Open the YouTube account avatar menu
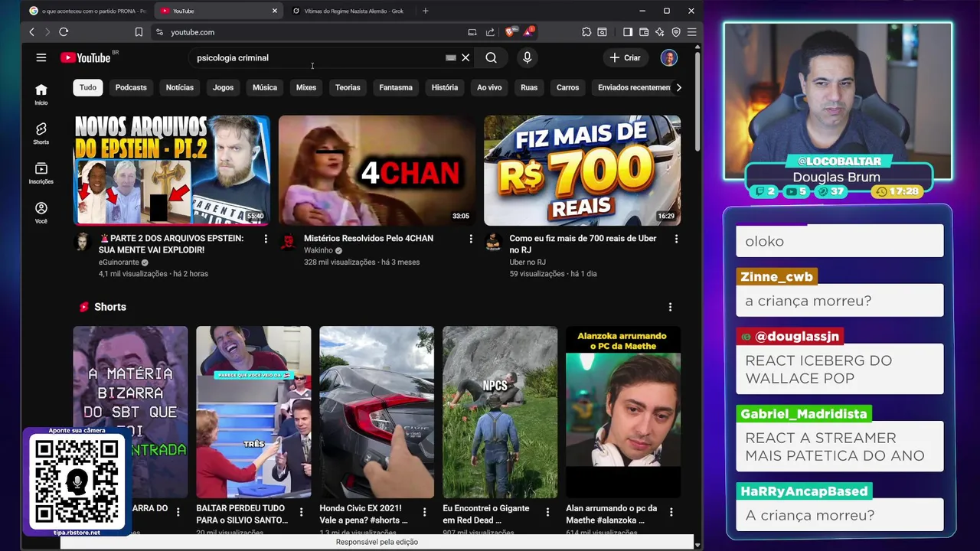 point(669,57)
